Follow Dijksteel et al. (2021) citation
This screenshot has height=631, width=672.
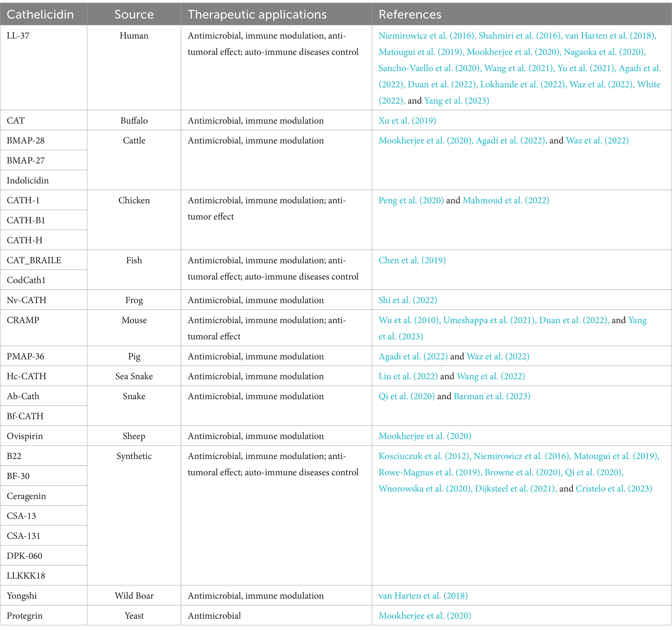(516, 488)
